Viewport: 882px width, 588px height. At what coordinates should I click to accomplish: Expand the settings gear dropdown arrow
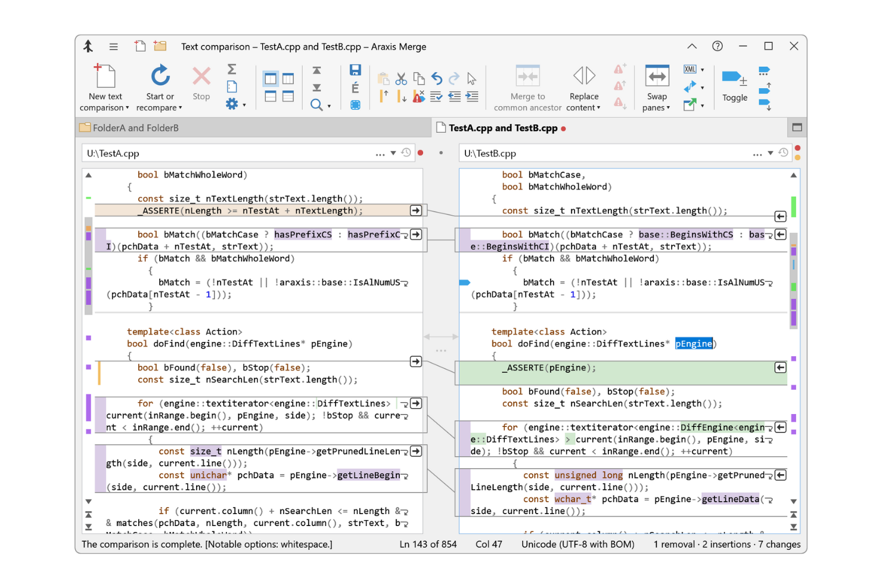click(x=244, y=106)
